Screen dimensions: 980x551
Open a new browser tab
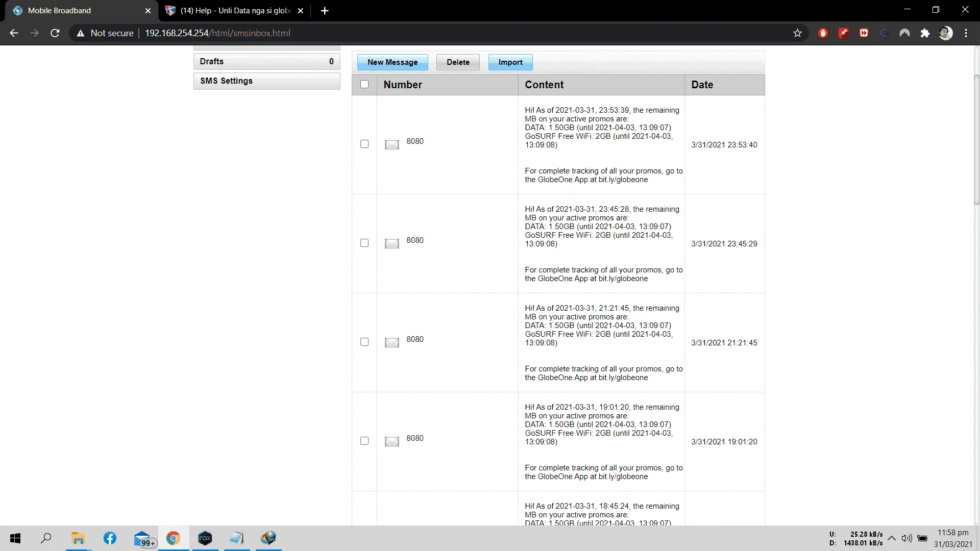pos(325,11)
